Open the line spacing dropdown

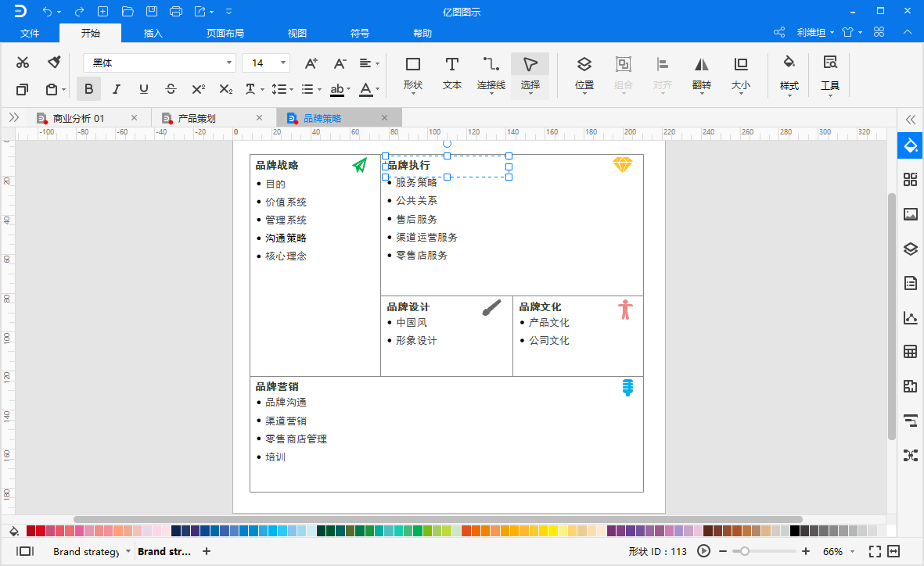coord(282,89)
